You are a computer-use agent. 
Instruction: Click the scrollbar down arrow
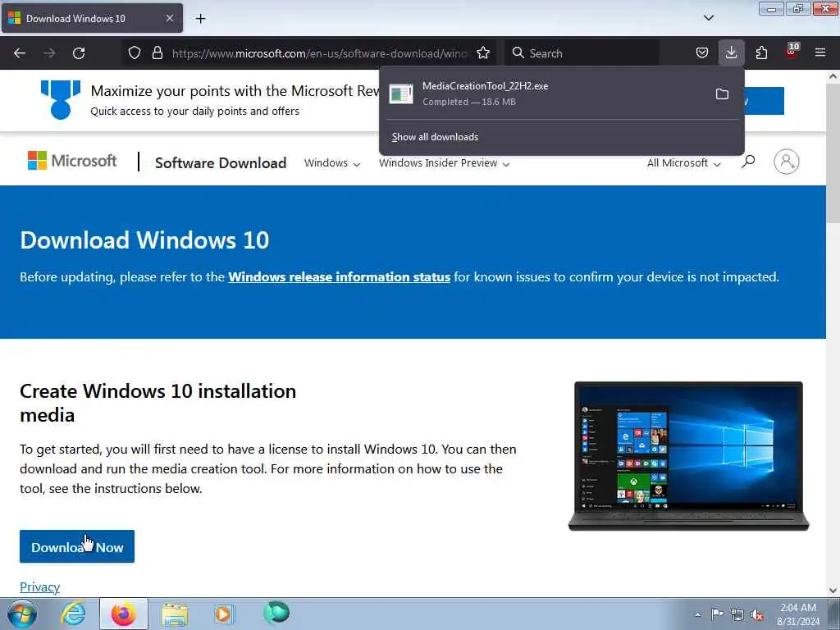tap(833, 591)
